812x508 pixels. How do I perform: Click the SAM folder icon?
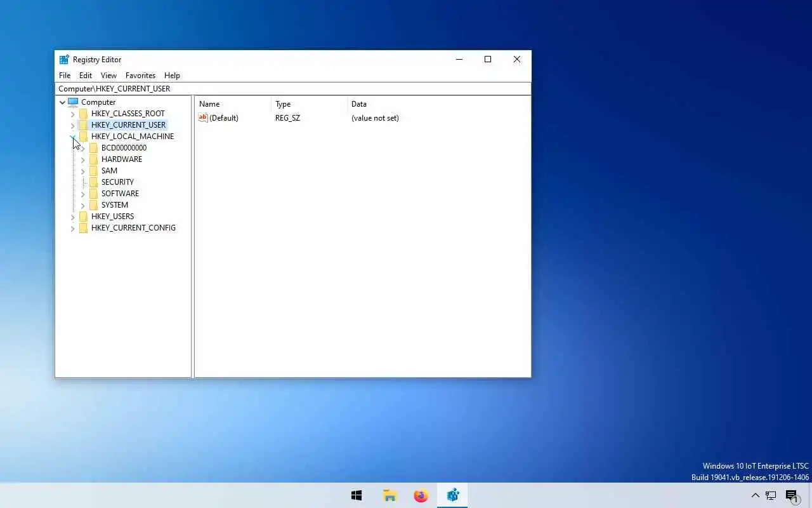(93, 171)
